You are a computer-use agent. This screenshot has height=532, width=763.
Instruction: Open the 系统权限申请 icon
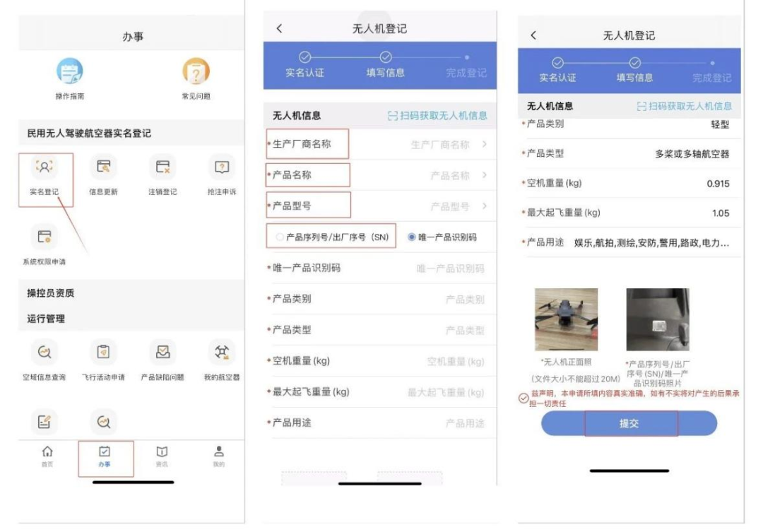(x=45, y=237)
